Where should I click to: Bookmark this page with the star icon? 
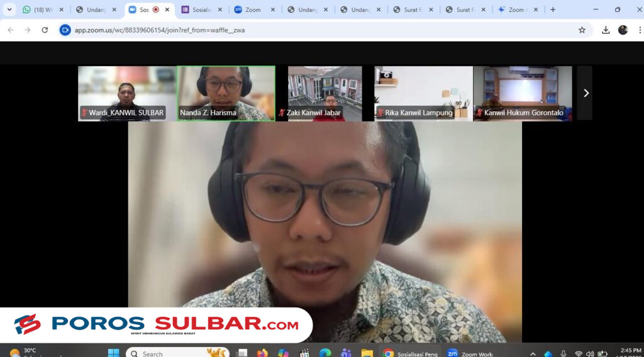(582, 30)
